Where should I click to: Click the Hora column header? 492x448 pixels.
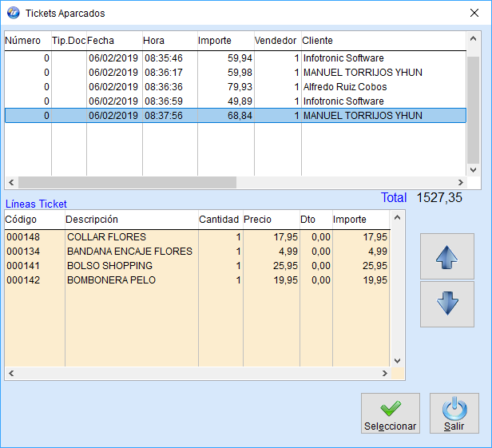click(170, 41)
